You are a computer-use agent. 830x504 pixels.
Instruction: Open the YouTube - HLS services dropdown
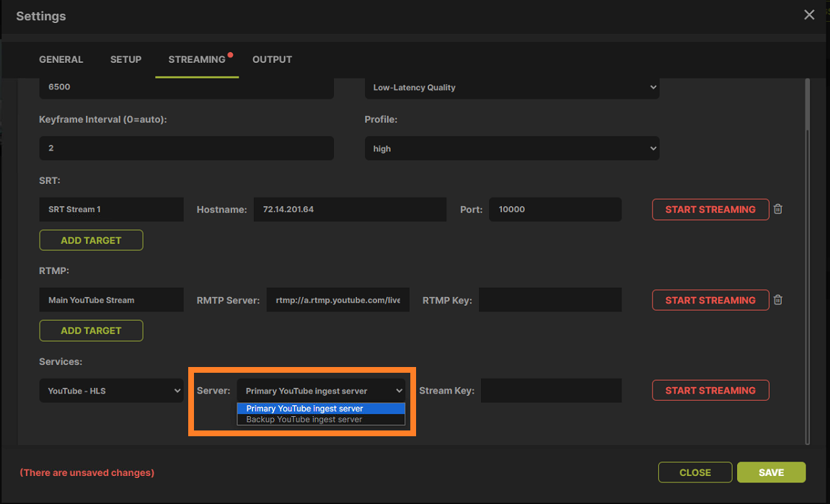(111, 391)
